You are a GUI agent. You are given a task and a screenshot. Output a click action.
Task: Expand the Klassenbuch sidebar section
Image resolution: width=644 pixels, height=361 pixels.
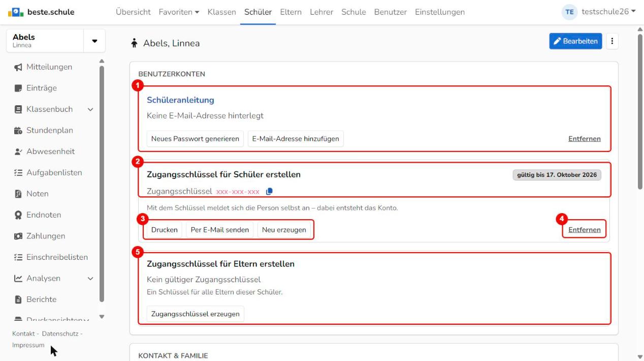(x=90, y=109)
